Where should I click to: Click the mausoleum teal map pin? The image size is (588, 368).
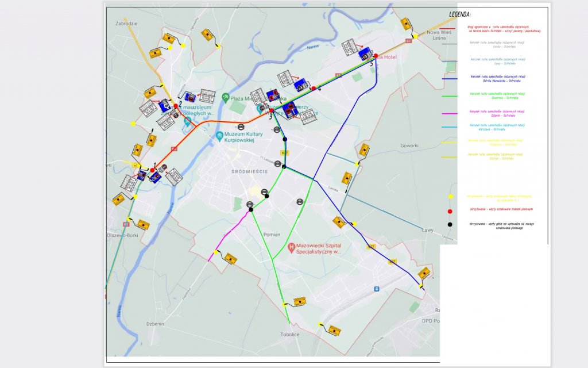pyautogui.click(x=187, y=121)
